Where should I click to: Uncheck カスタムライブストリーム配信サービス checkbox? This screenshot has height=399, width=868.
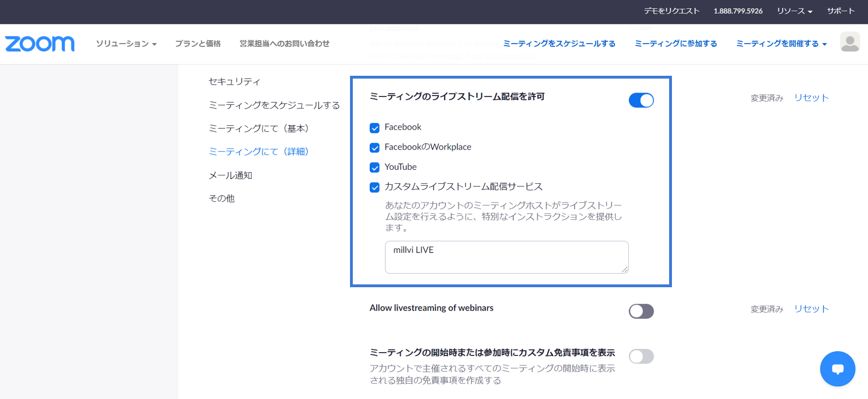[374, 188]
